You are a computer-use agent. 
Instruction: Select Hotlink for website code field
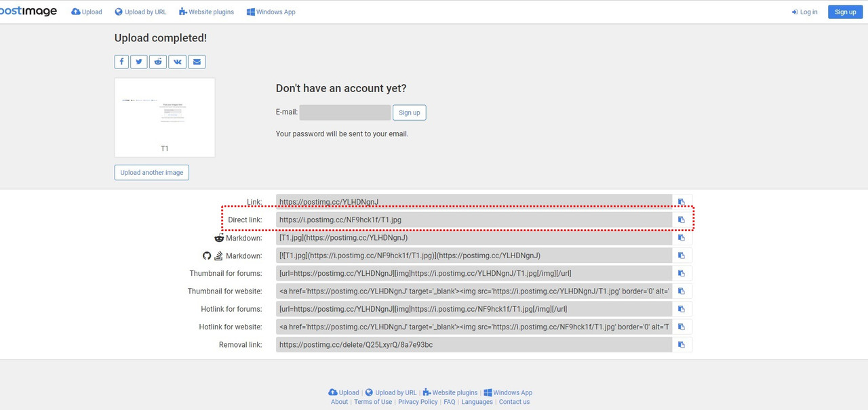[x=474, y=327]
